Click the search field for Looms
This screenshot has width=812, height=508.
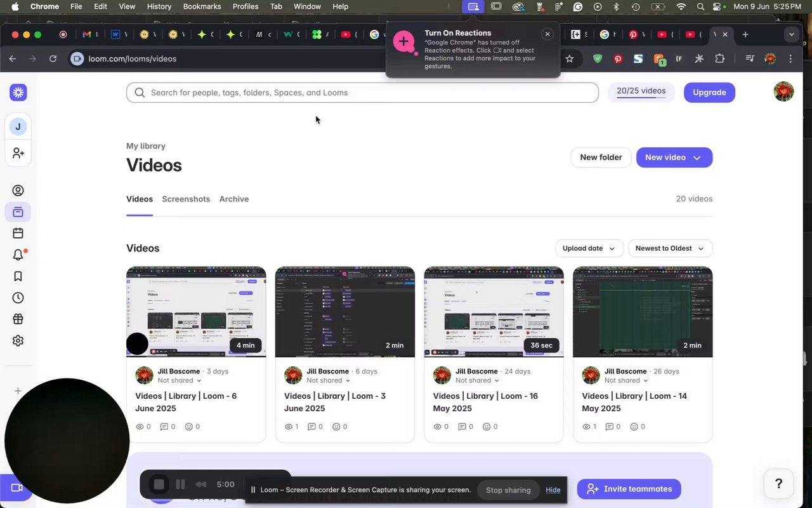tap(362, 92)
